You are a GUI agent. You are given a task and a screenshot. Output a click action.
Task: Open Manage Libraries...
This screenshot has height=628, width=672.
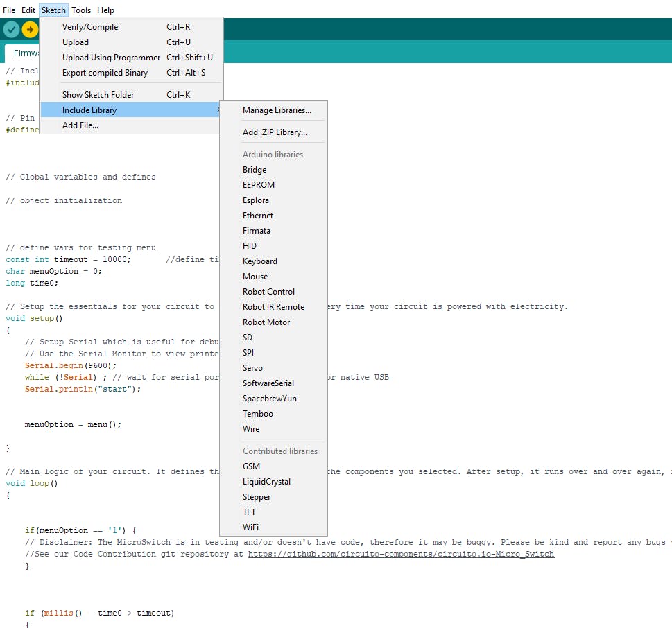coord(277,110)
